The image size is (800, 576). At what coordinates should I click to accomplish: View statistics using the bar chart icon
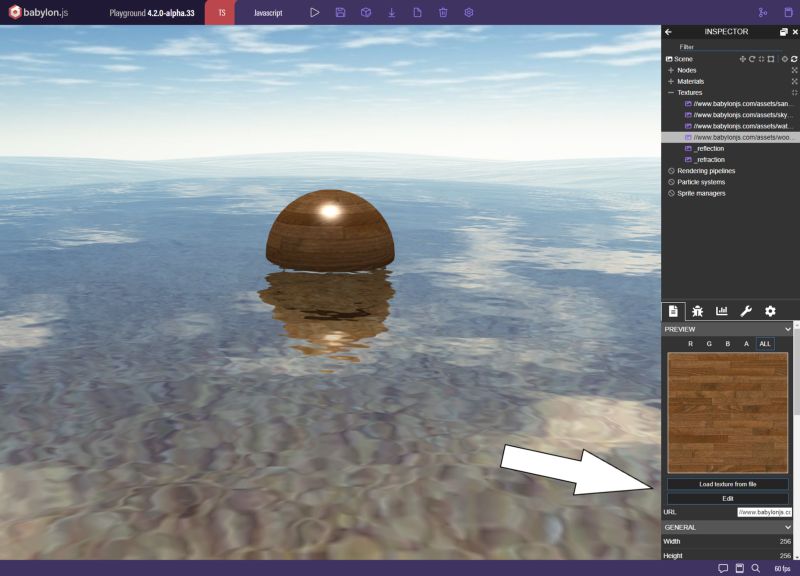pos(722,311)
